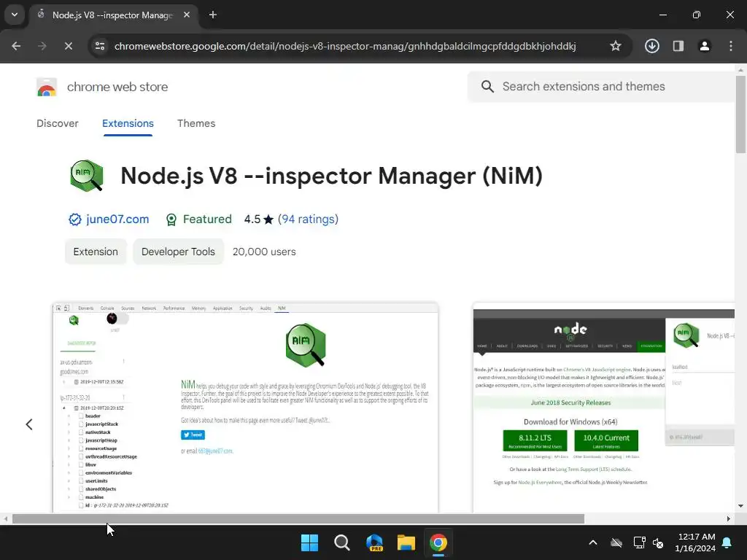Open the tab search dropdown arrow

click(x=15, y=15)
